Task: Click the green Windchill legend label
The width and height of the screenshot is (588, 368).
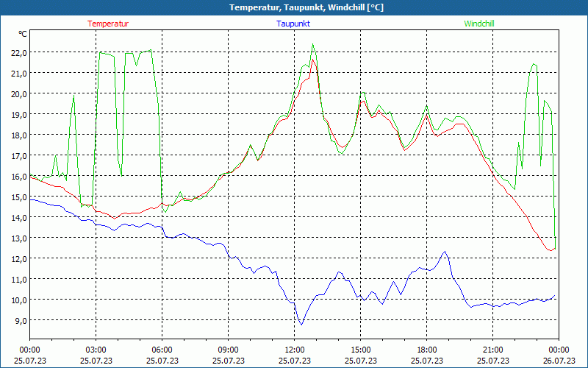Action: pos(479,24)
